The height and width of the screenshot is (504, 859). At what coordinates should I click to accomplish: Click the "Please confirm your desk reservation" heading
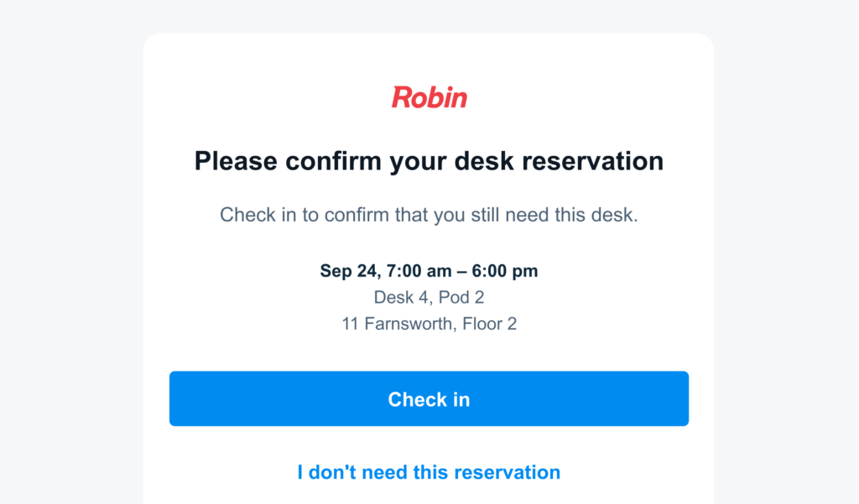[x=429, y=162]
